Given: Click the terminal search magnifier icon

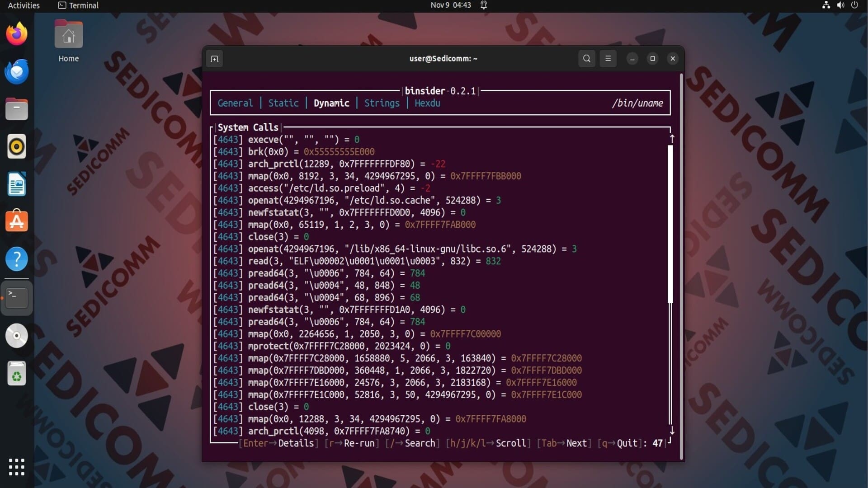Looking at the screenshot, I should (x=586, y=58).
